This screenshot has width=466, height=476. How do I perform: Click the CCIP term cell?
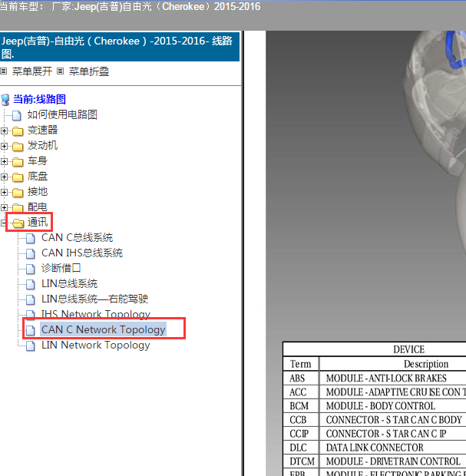pyautogui.click(x=299, y=434)
